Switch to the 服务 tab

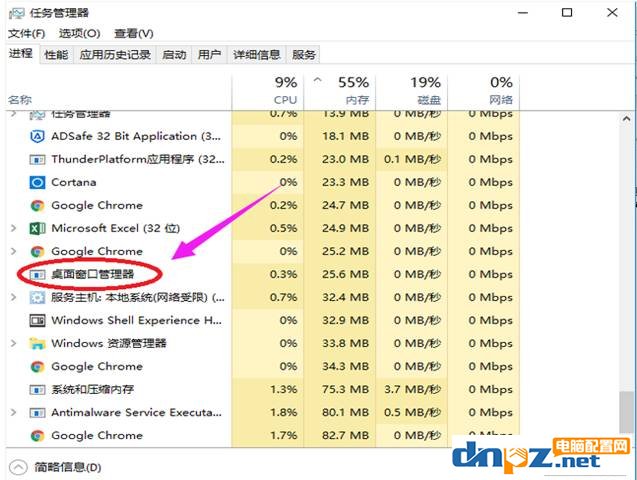click(x=303, y=54)
